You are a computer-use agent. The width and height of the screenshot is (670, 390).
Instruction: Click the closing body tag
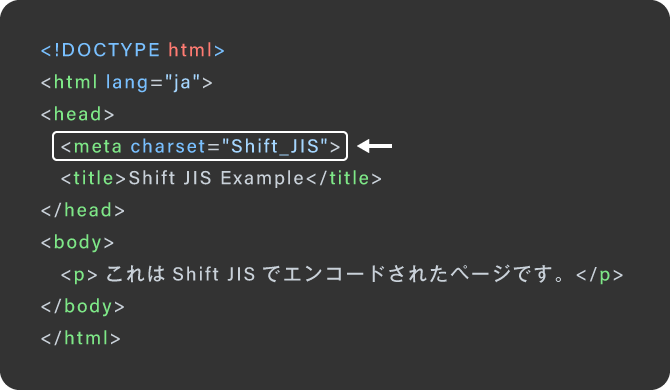(82, 307)
